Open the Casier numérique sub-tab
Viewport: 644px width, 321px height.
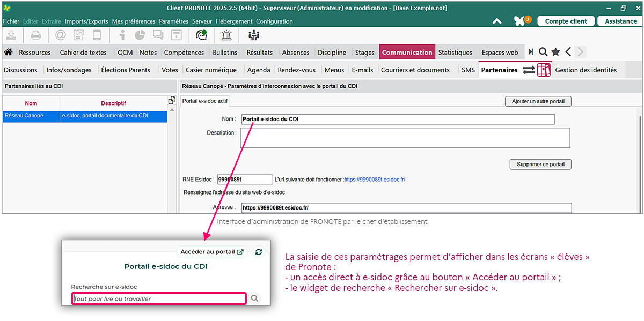click(x=211, y=70)
